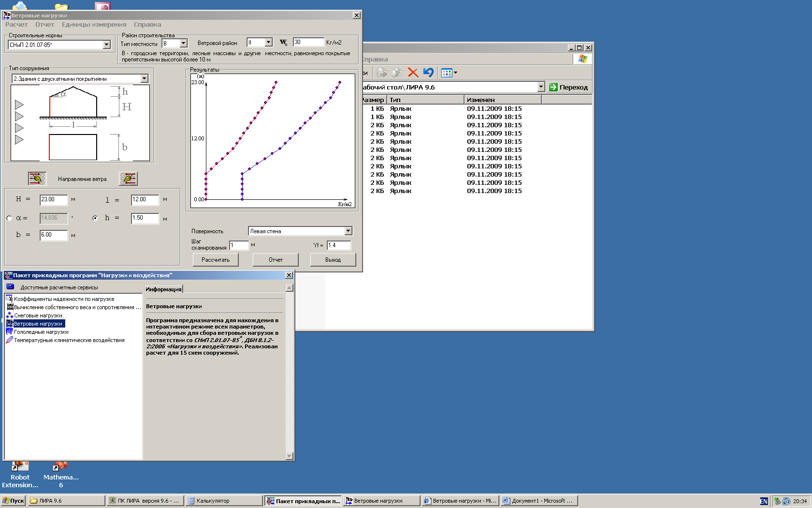Click the Шаг сканирования input field
This screenshot has height=508, width=812.
(x=239, y=245)
